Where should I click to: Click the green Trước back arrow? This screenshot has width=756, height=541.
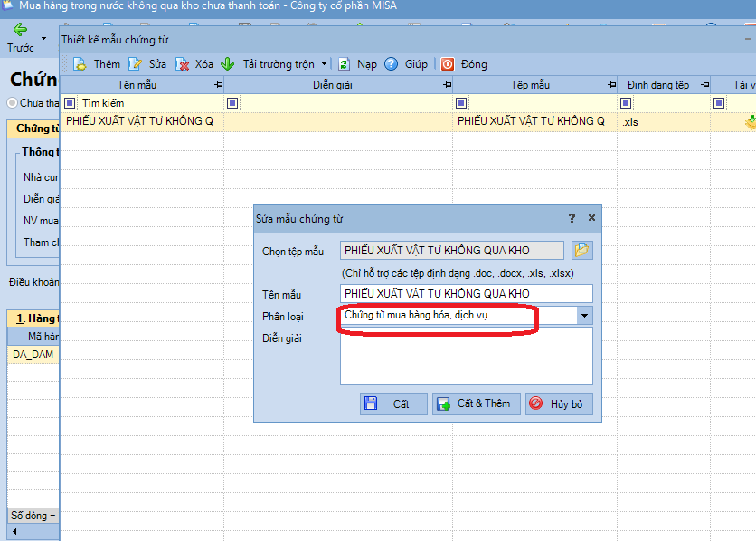coord(20,30)
